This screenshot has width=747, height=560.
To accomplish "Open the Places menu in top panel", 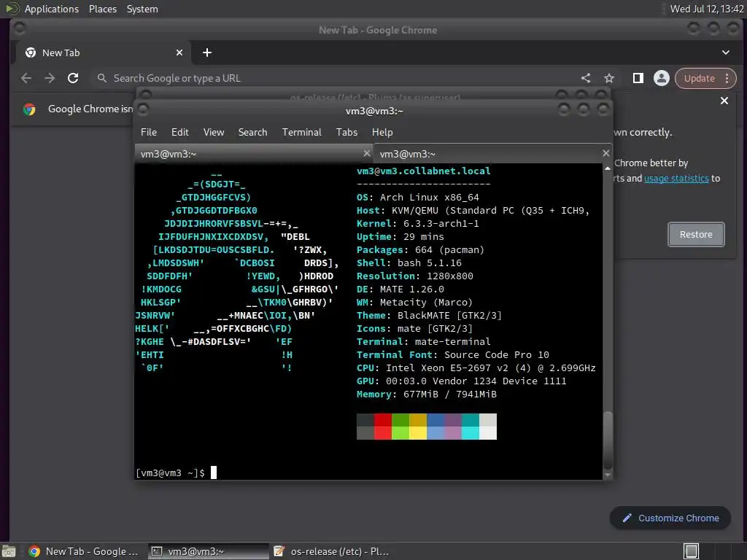I will (103, 9).
